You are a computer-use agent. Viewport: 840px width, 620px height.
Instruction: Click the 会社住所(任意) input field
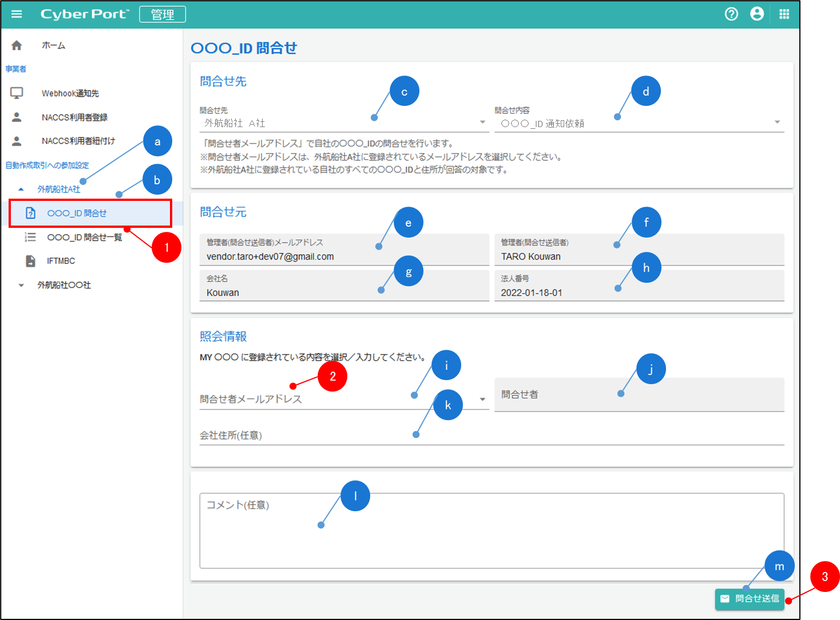491,436
